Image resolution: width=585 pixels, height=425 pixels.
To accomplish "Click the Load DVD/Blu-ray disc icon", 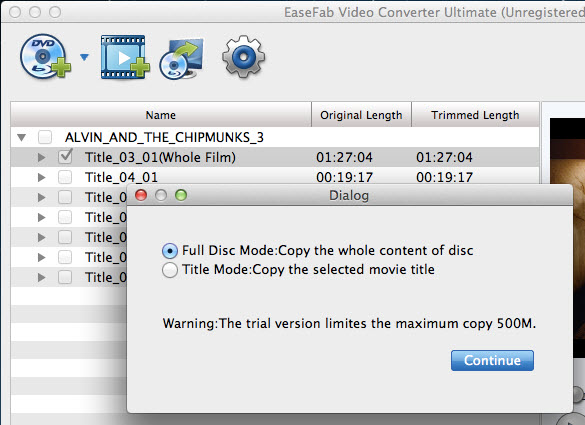I will 46,56.
